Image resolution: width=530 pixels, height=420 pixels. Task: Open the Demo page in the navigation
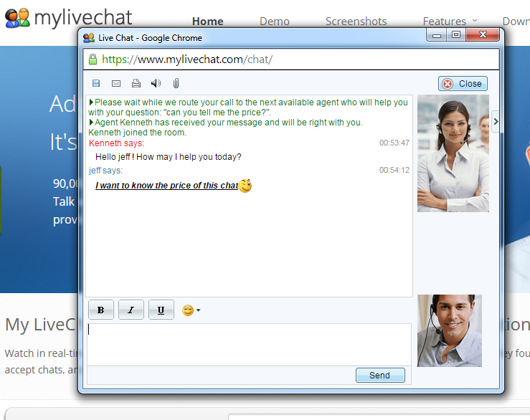tap(275, 22)
